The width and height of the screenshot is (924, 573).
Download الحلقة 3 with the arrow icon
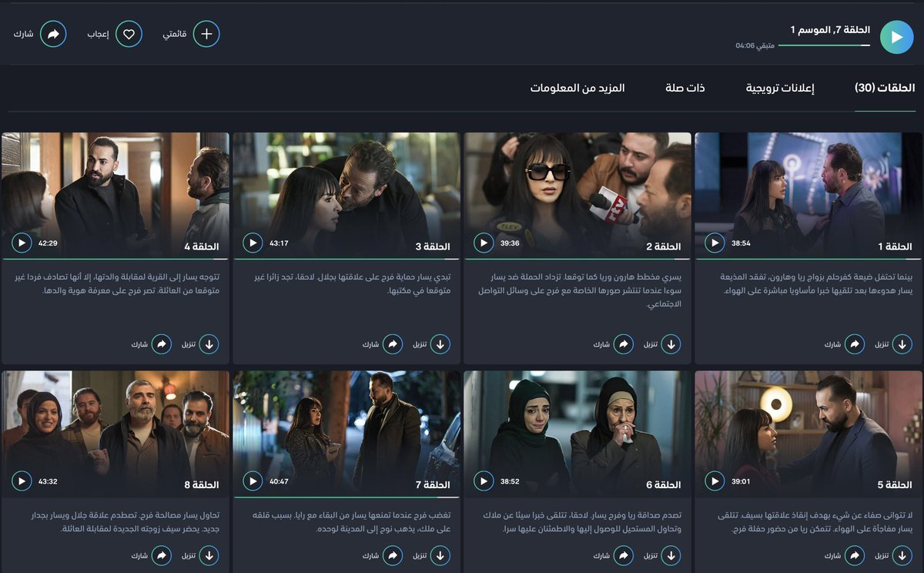tap(440, 344)
